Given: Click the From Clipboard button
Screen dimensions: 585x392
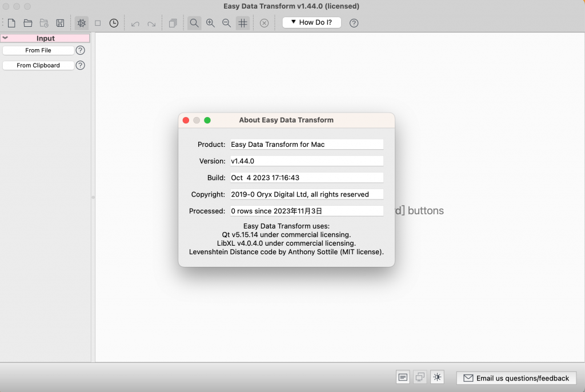Looking at the screenshot, I should point(38,65).
